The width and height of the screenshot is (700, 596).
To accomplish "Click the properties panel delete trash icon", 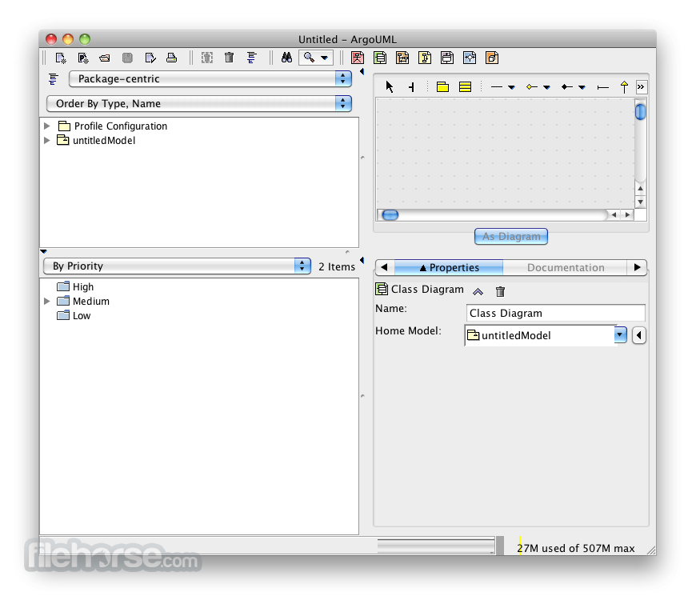I will click(x=501, y=291).
